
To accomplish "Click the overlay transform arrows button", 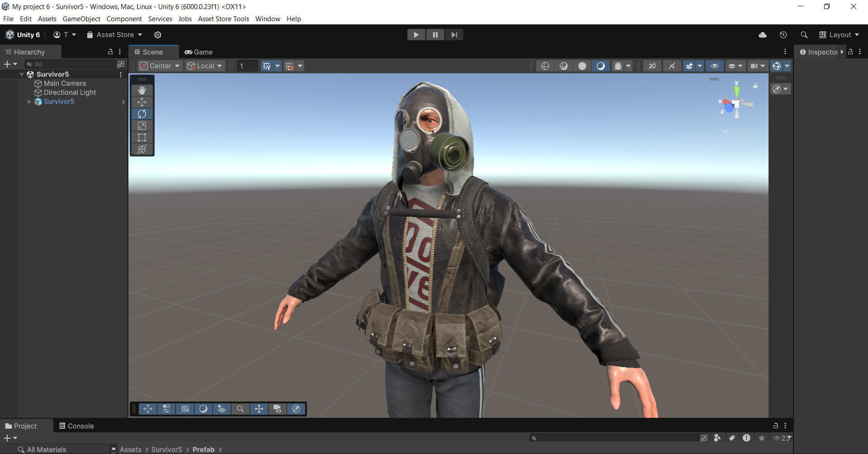I will click(148, 409).
